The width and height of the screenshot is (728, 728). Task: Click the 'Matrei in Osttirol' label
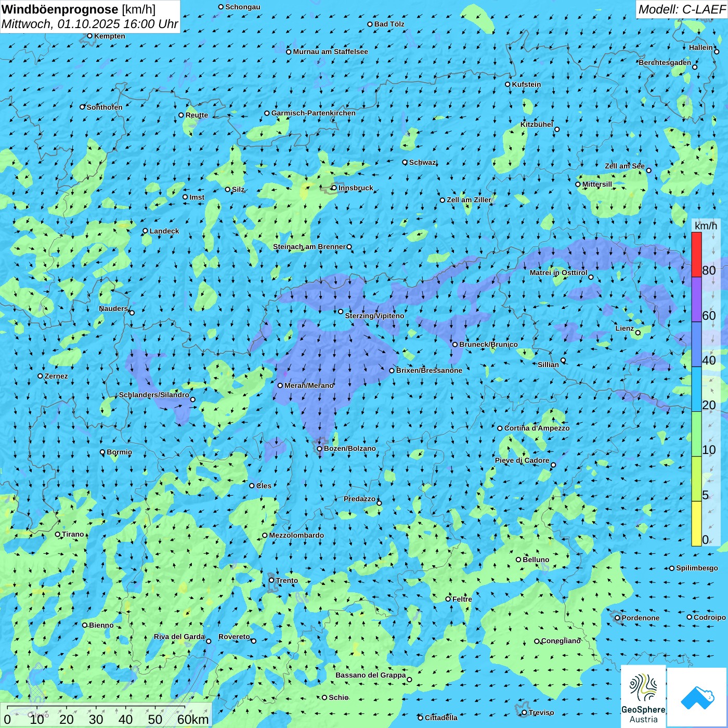pyautogui.click(x=558, y=272)
